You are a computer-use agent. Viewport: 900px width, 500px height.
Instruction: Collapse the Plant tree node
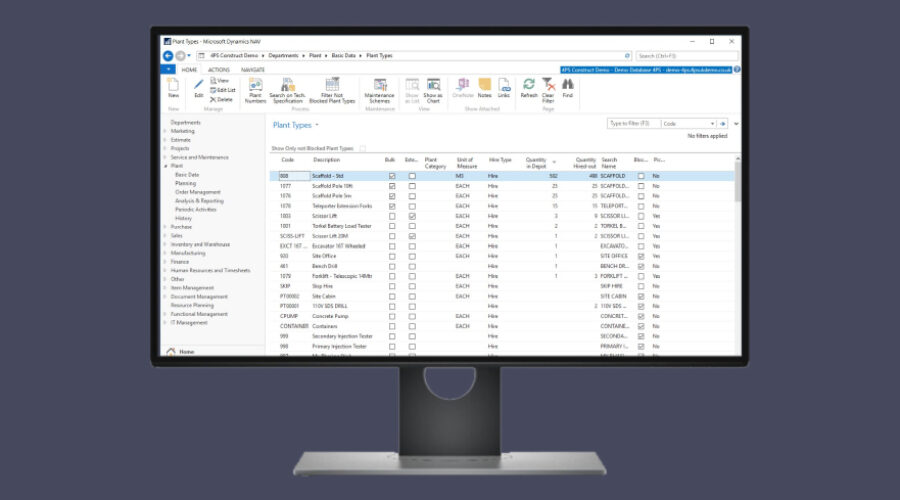(x=166, y=166)
